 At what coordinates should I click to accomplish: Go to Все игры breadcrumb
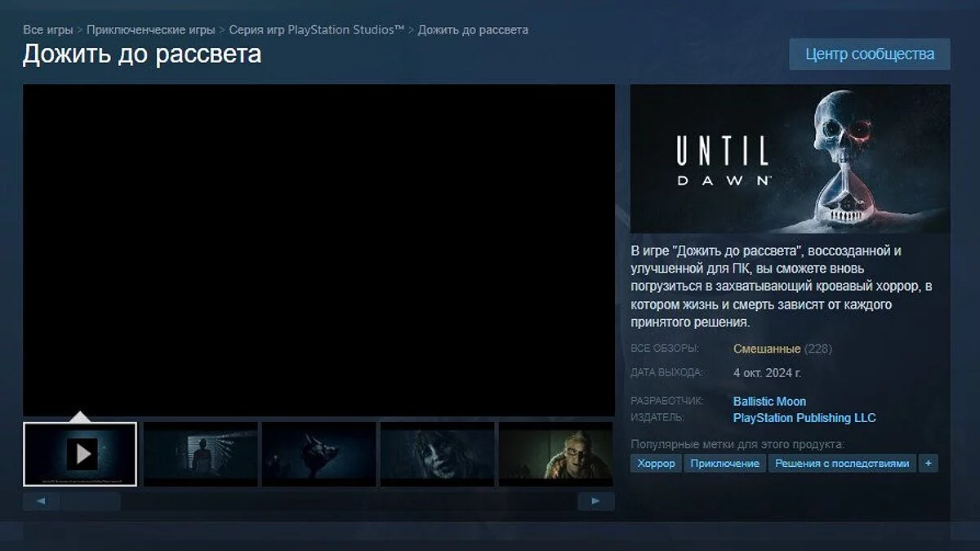47,29
